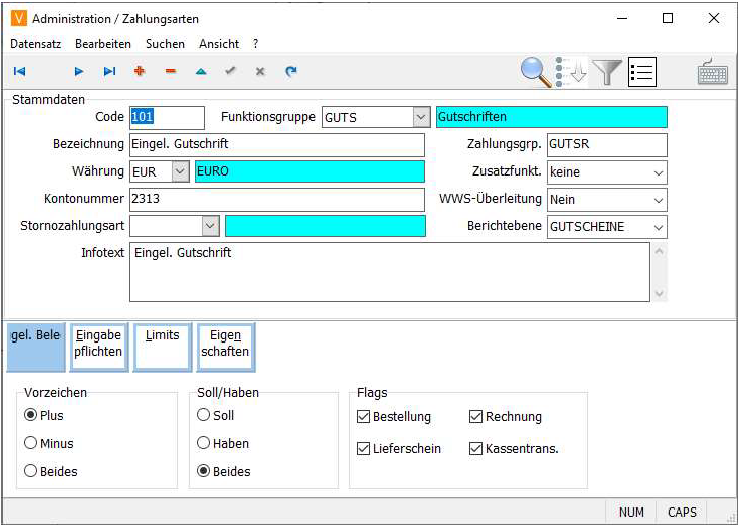Choose the Haben radio option
The image size is (739, 525).
pyautogui.click(x=204, y=443)
